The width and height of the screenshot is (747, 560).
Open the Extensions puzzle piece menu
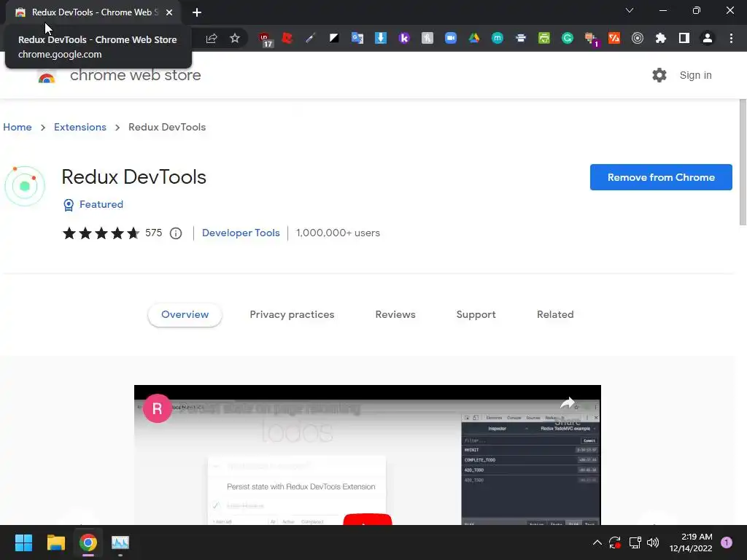click(x=661, y=38)
